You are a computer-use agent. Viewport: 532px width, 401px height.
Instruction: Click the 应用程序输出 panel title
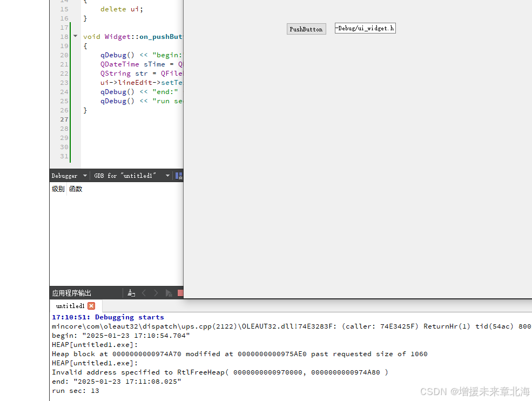(x=72, y=293)
